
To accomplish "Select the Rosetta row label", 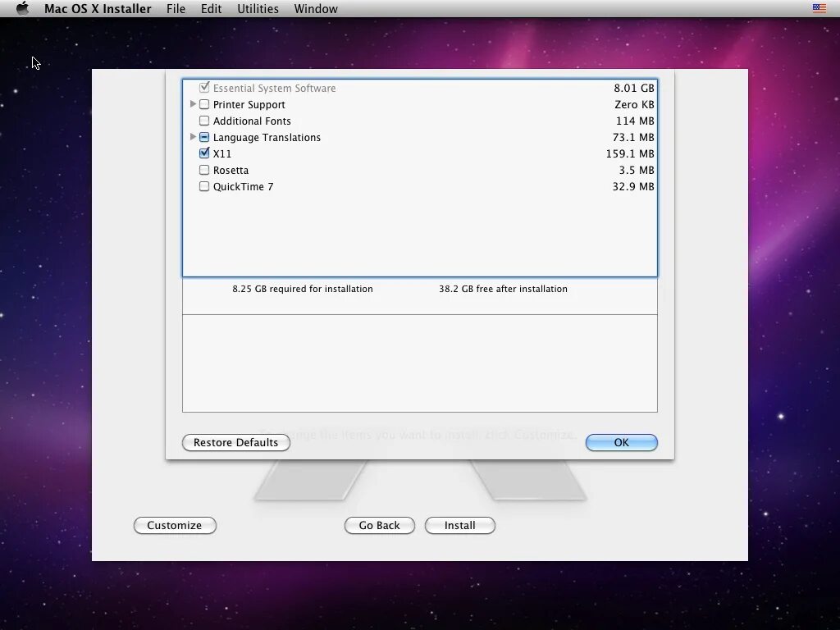I will click(231, 171).
